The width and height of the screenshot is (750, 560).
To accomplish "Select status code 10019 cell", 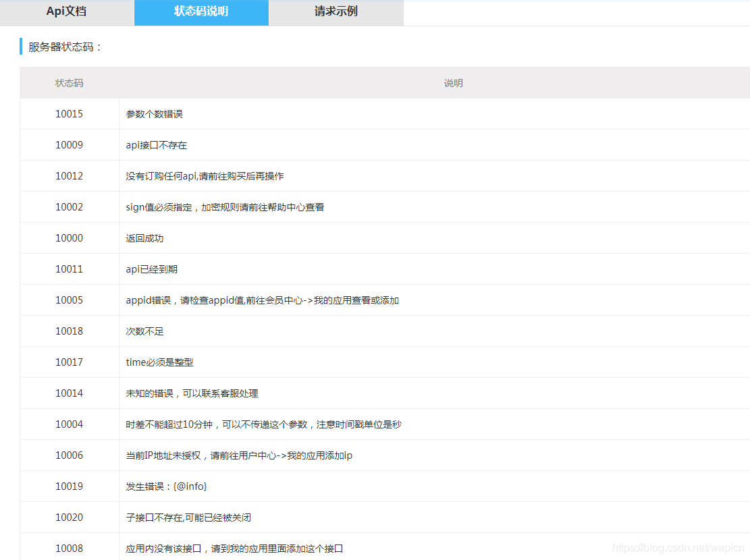I will [x=70, y=486].
